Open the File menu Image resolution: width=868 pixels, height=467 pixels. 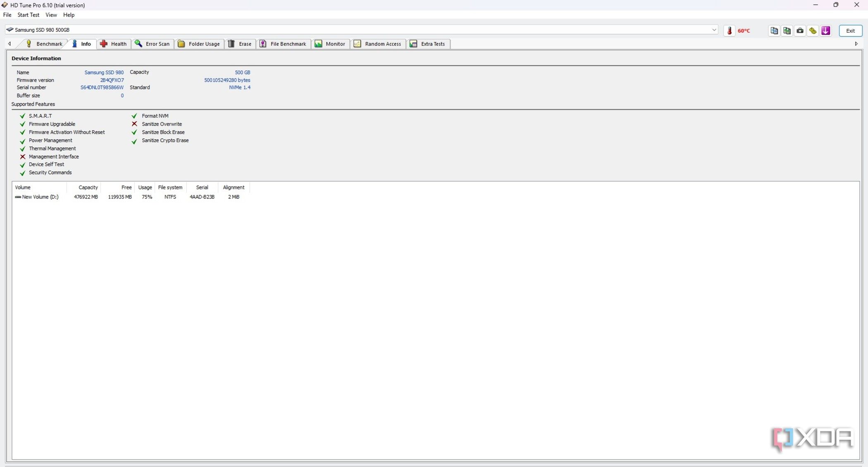coord(7,15)
